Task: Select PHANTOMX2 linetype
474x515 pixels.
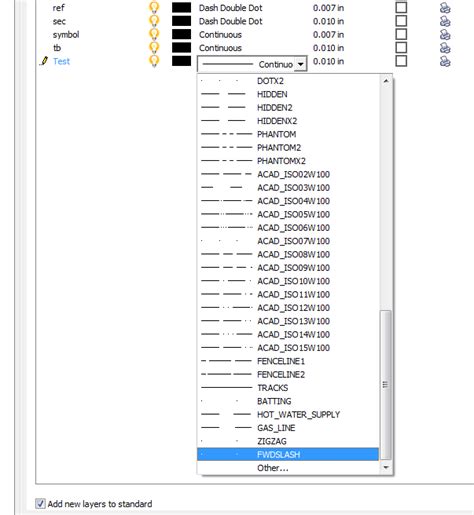Action: 288,161
